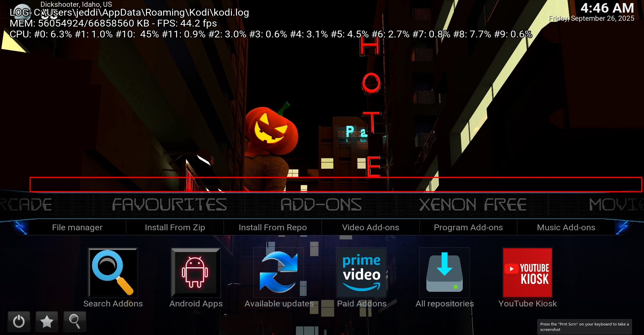This screenshot has width=644, height=335.
Task: Open Program Add-ons
Action: [468, 227]
